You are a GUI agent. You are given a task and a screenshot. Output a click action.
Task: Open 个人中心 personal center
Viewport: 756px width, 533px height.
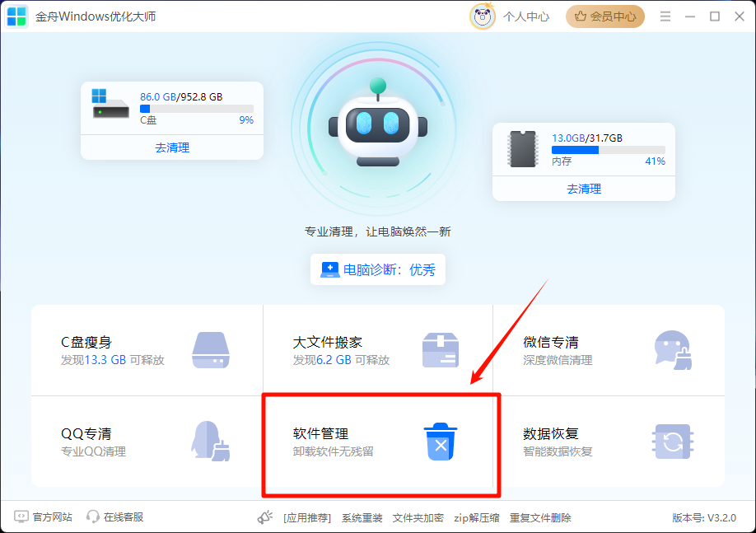526,16
